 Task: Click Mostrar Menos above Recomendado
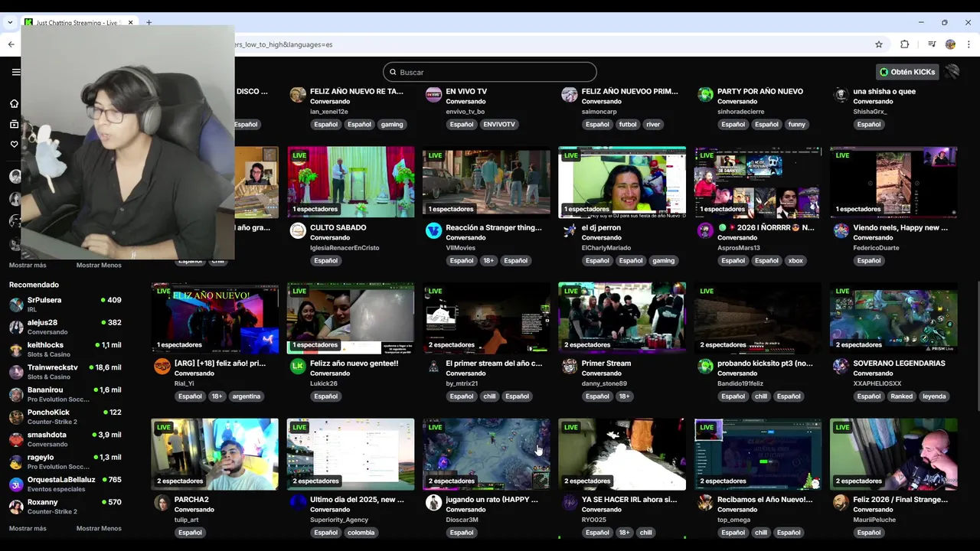click(99, 266)
